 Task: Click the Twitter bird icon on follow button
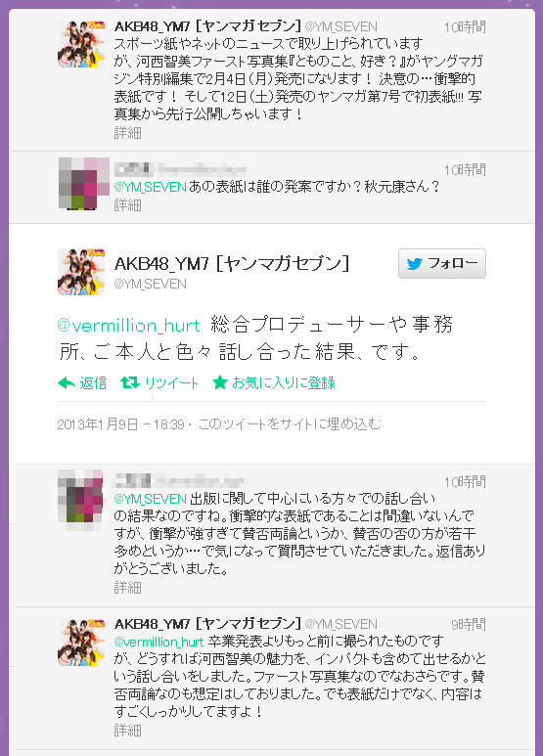coord(414,264)
